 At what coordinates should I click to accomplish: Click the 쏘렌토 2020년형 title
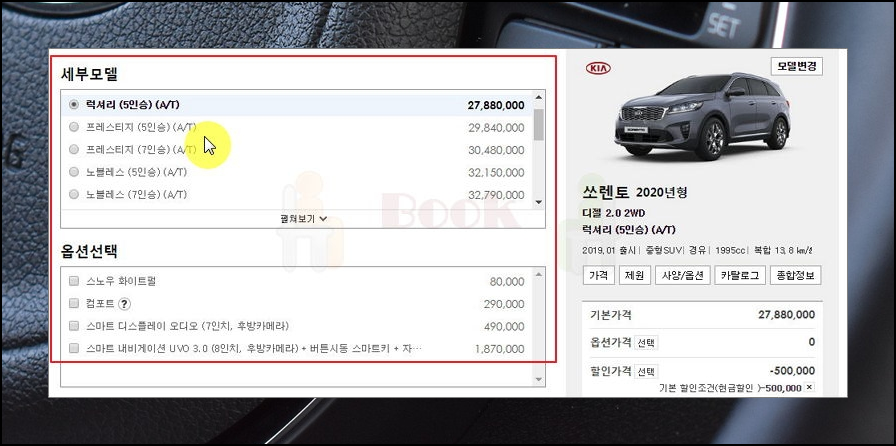[x=635, y=192]
